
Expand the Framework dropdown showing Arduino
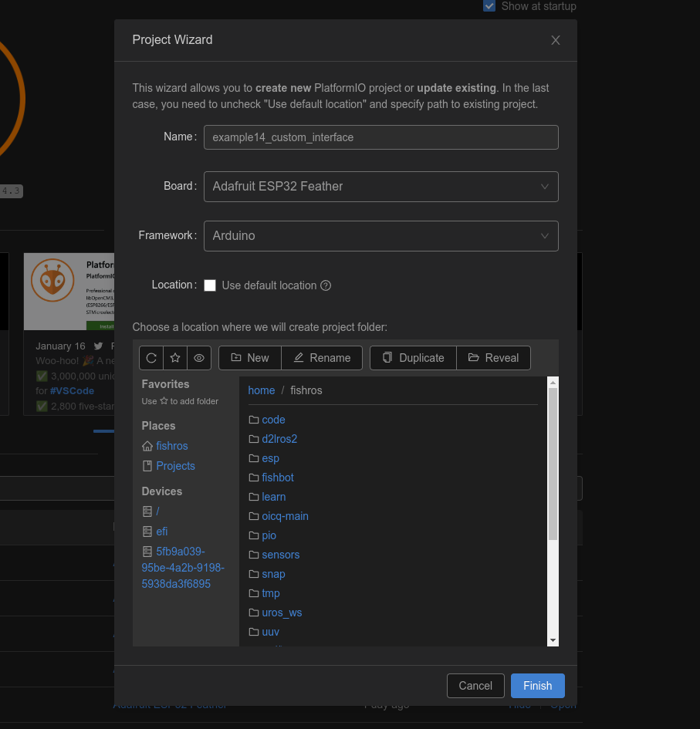[x=380, y=236]
